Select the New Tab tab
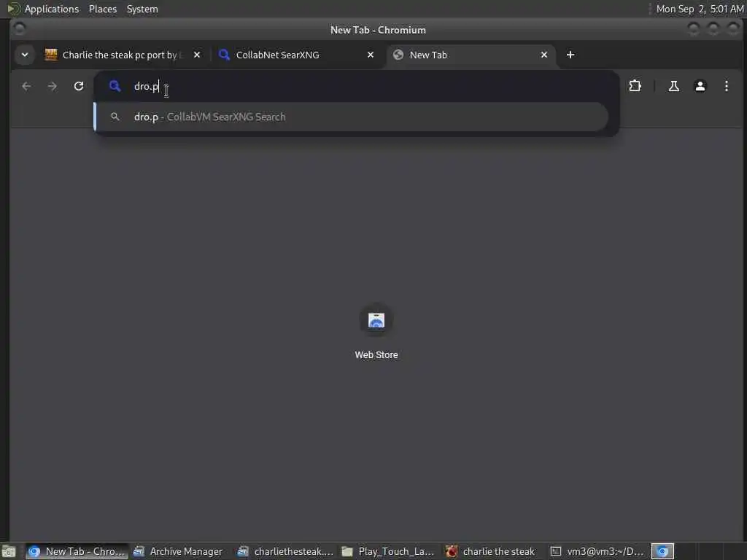Image resolution: width=747 pixels, height=560 pixels. (x=469, y=55)
